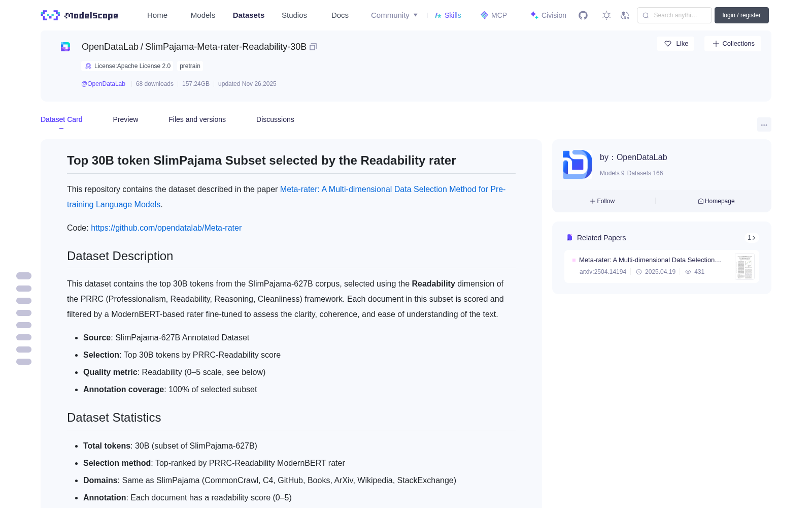Jump to first section via outline bar

click(24, 276)
